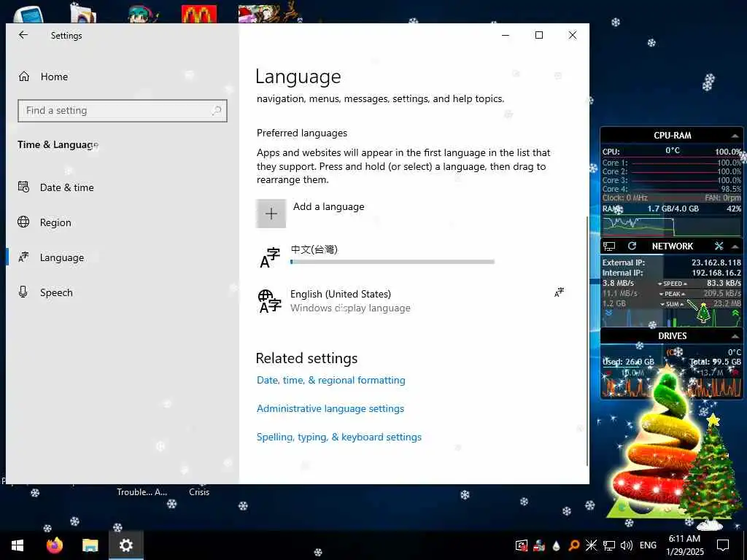
Task: Open the Action Center notification icon
Action: [723, 545]
